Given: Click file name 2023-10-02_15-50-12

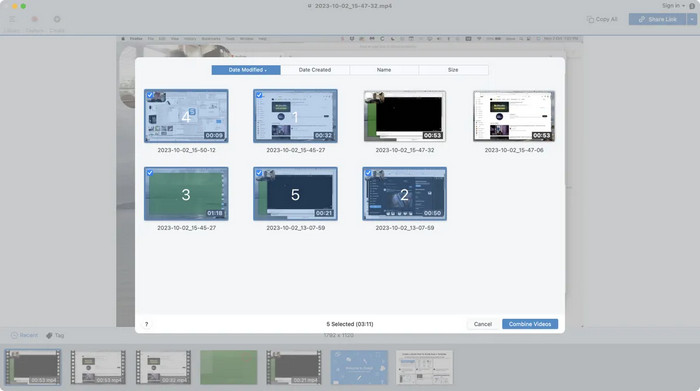Looking at the screenshot, I should pyautogui.click(x=186, y=150).
